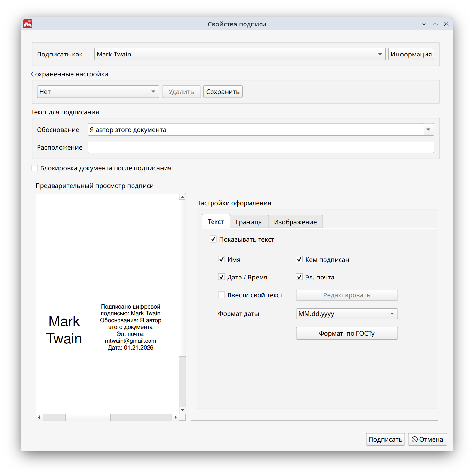Viewport: 474px width, 476px height.
Task: Click the scroll up arrow in preview
Action: [x=182, y=197]
